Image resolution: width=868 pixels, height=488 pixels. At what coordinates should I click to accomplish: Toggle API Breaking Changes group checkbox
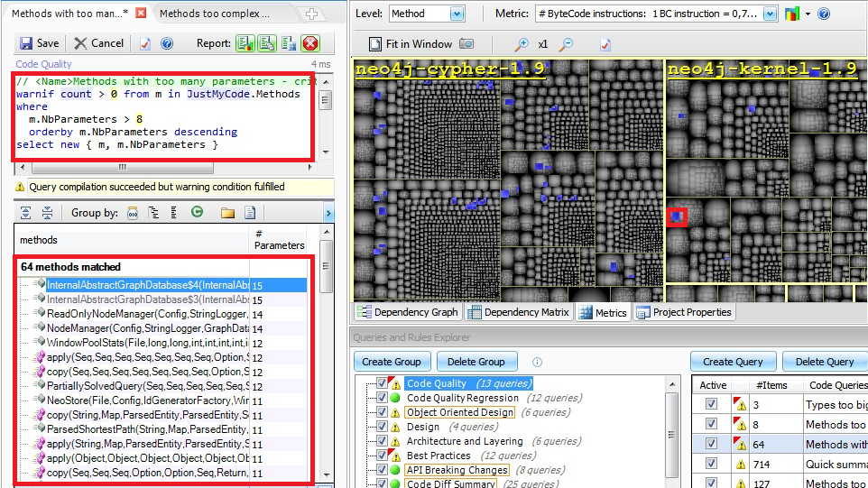382,469
